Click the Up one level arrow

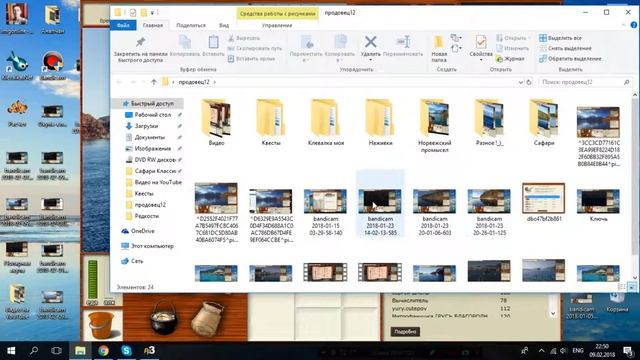(x=153, y=82)
